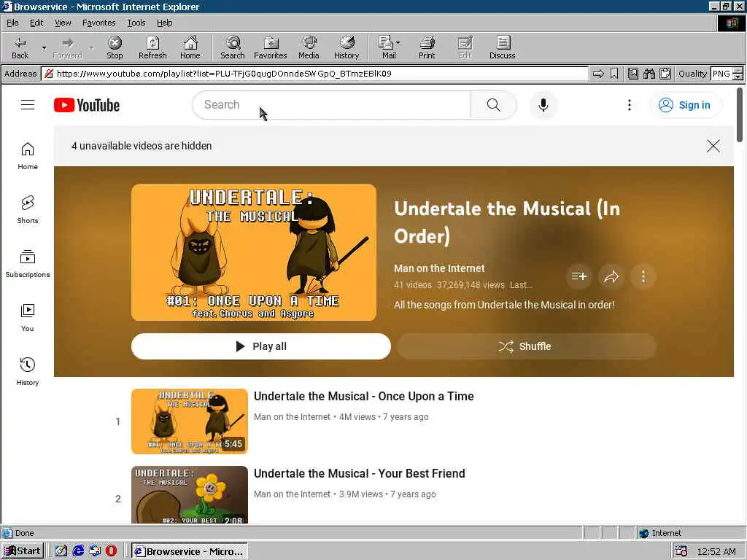This screenshot has height=560, width=747.
Task: Click the Shuffle button
Action: coord(527,346)
